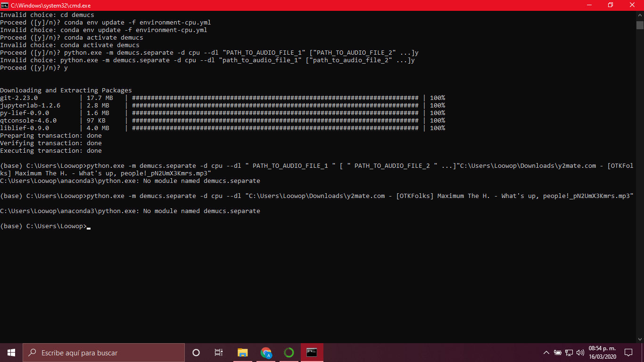Click the '17.7 MB' size value

pos(100,98)
